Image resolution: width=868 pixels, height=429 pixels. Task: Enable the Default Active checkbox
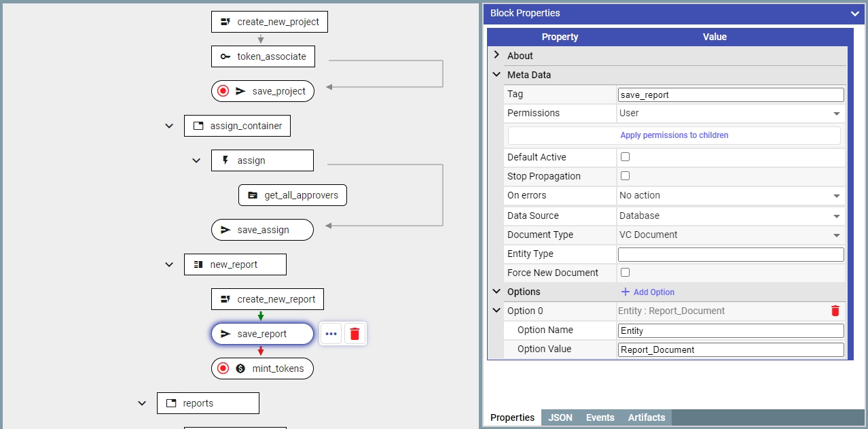tap(626, 157)
